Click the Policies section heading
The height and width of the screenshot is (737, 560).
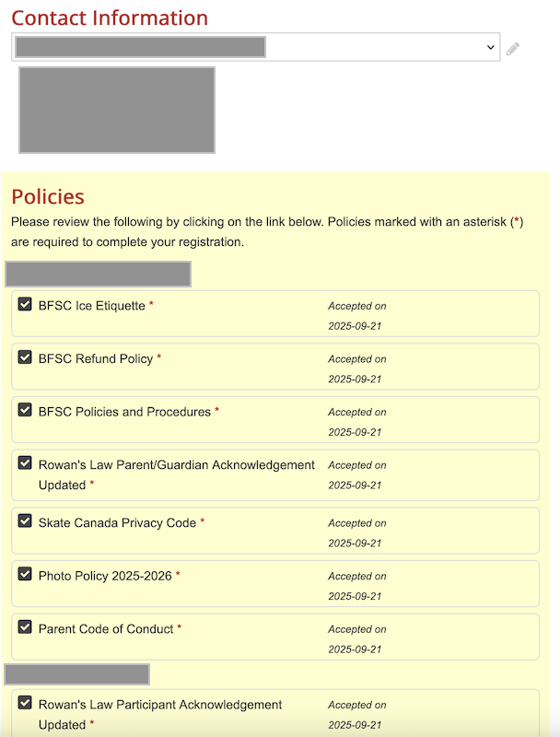[48, 196]
